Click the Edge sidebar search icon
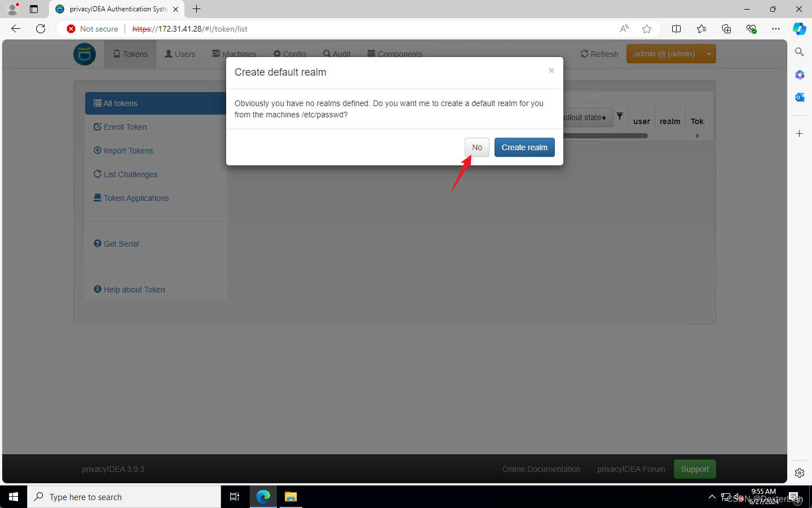The width and height of the screenshot is (812, 508). (800, 52)
